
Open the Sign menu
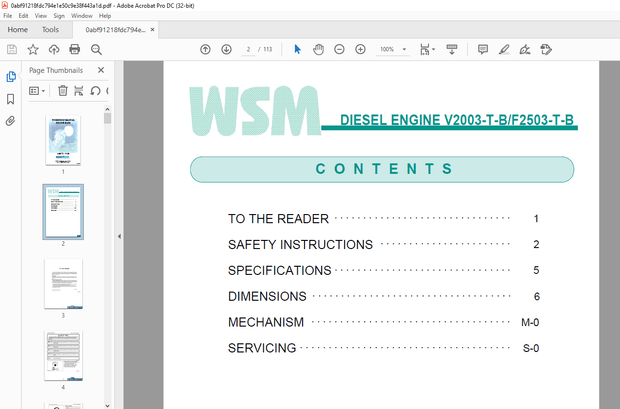59,16
